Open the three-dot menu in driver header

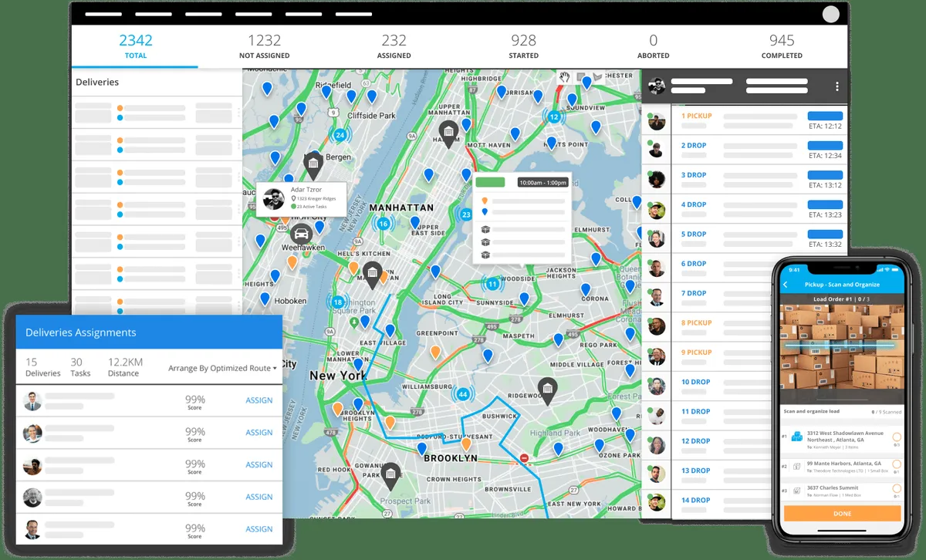pos(836,86)
